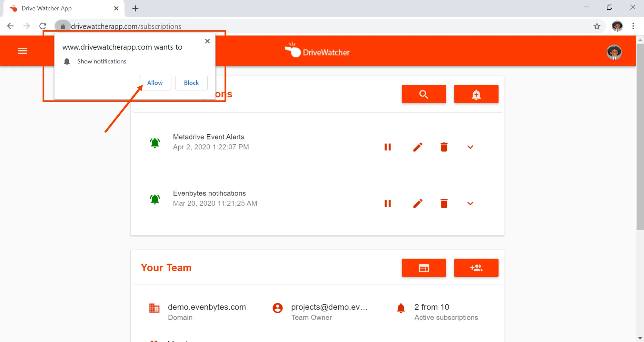Close the Drive Watcher App tab
Screen dimensions: 644x342
(116, 8)
